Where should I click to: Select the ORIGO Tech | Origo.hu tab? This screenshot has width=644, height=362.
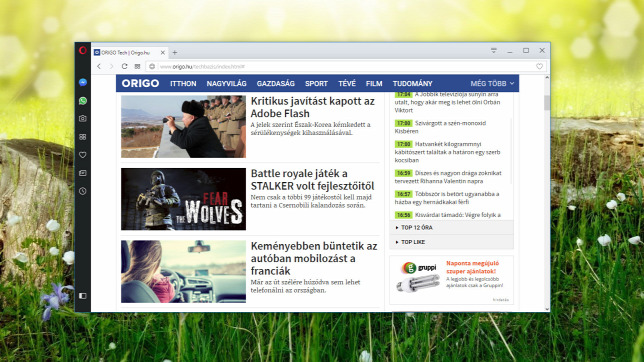(130, 53)
